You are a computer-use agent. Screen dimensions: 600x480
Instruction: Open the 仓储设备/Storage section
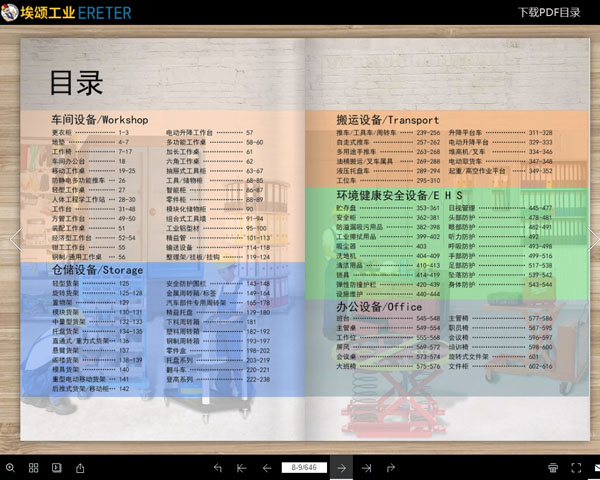coord(97,269)
